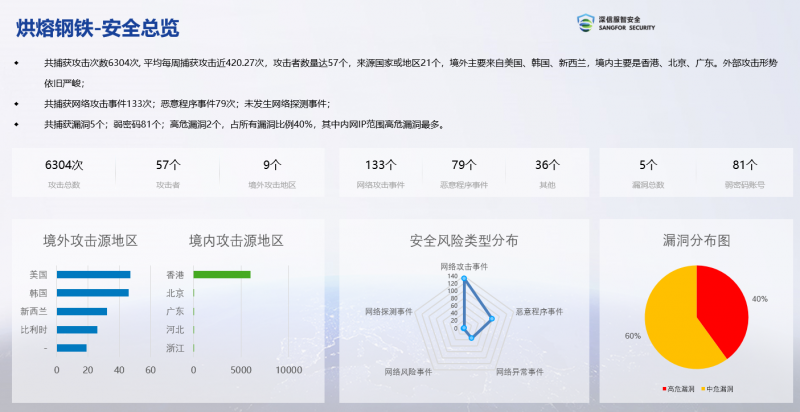Click the 攻击总数 label

64,185
